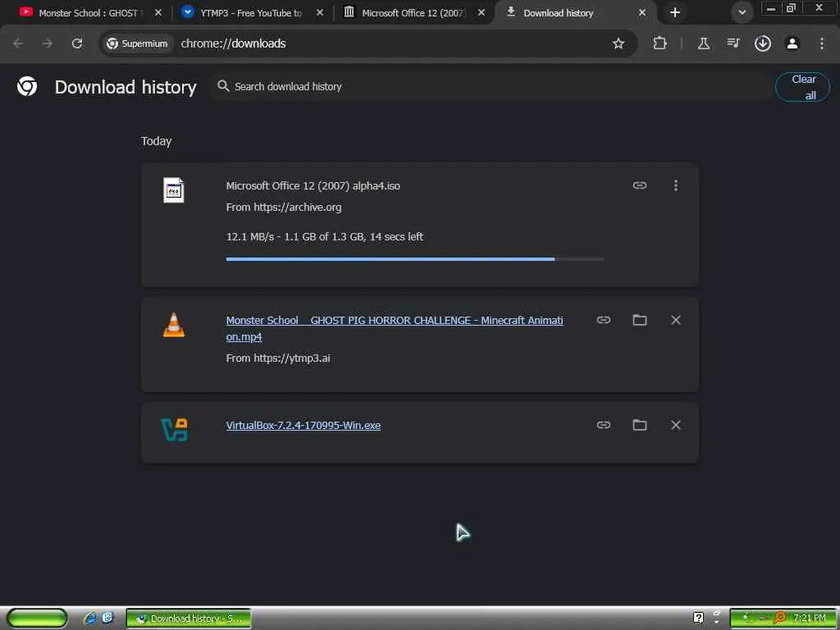This screenshot has width=840, height=630.
Task: Click the ISO file icon
Action: 174,190
